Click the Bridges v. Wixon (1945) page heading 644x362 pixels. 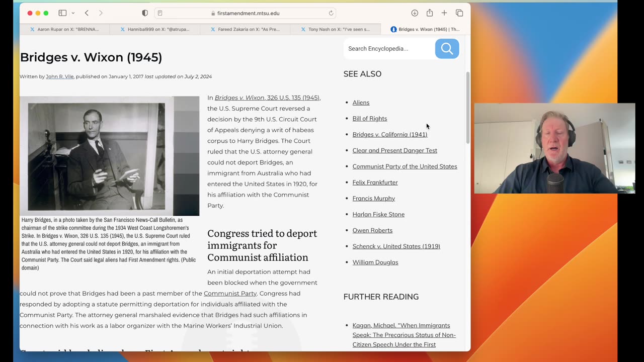click(x=91, y=57)
